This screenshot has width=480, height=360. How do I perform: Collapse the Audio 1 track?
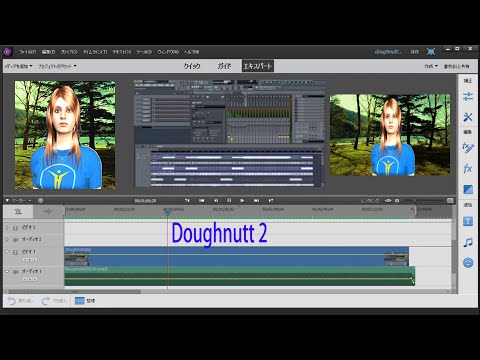point(7,271)
